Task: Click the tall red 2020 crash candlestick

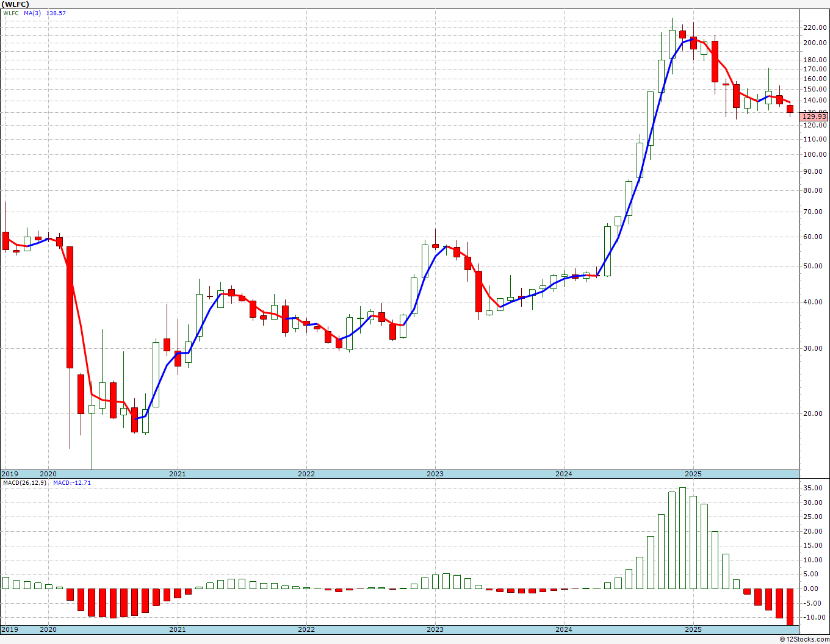Action: (x=70, y=307)
